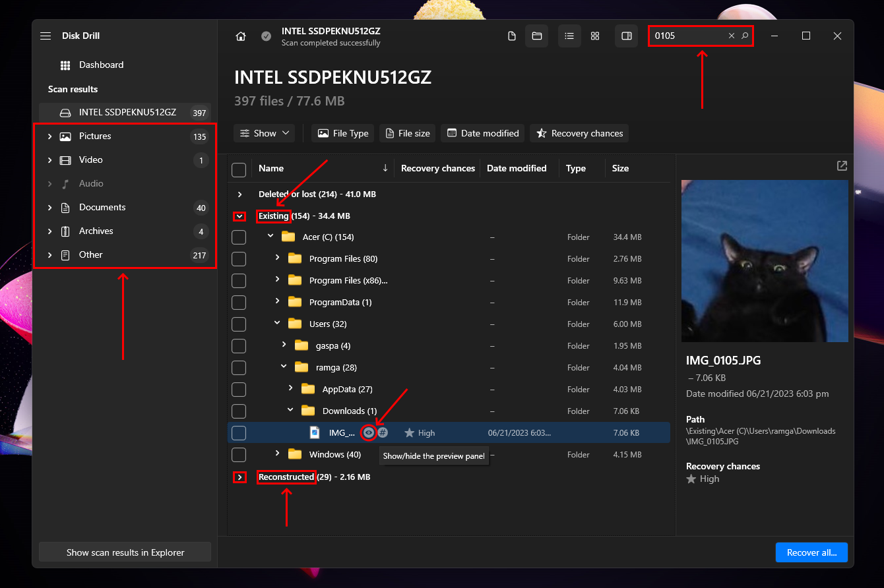The height and width of the screenshot is (588, 884).
Task: Click the black cat preview image
Action: (765, 261)
